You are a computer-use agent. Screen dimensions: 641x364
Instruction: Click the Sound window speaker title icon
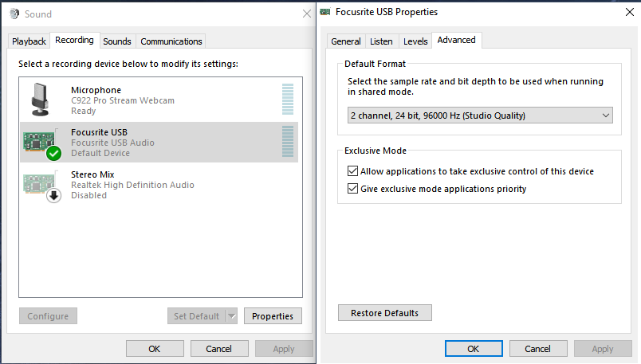(14, 14)
